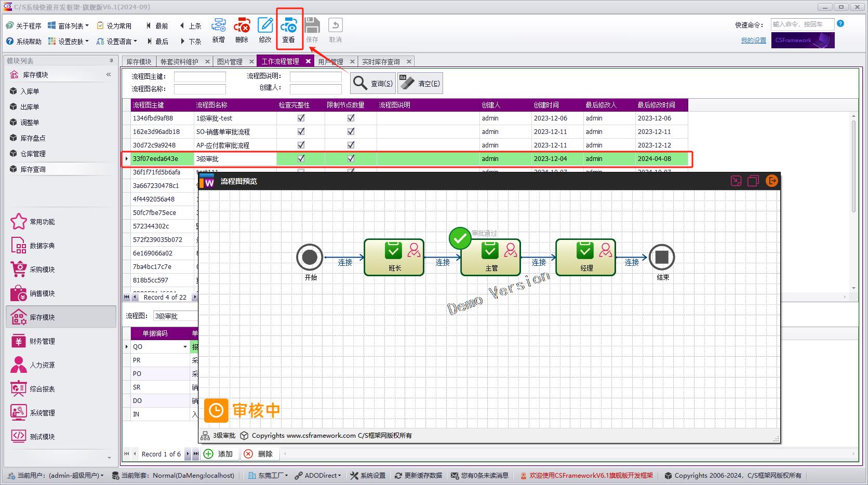Switch to the 实时库存查询 tab
868x485 pixels.
pos(381,61)
